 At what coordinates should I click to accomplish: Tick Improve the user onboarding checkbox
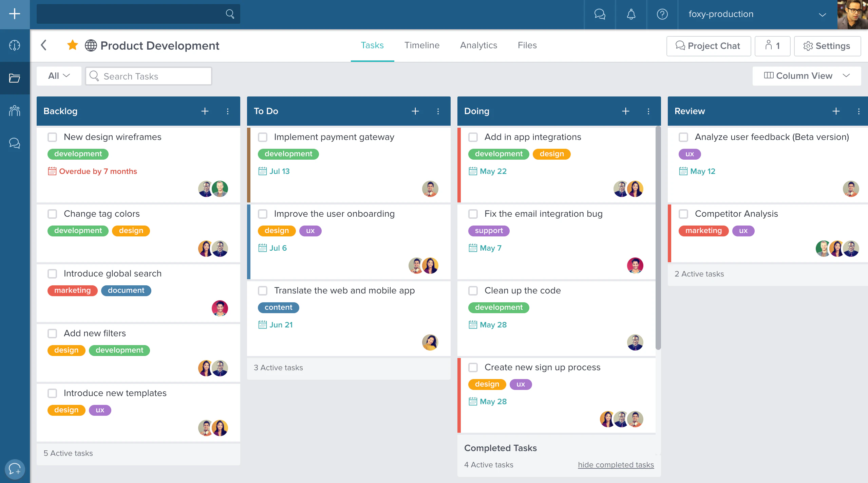(263, 214)
